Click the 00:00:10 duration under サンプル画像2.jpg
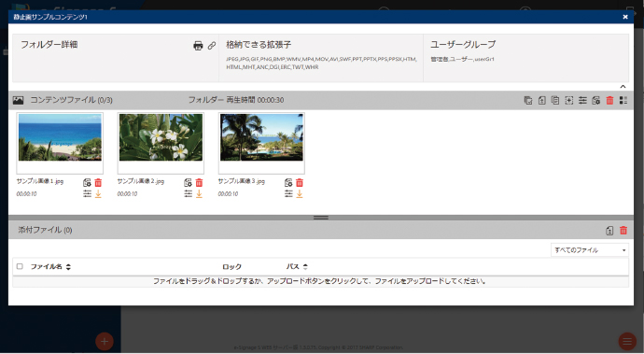This screenshot has width=644, height=354. pyautogui.click(x=127, y=194)
